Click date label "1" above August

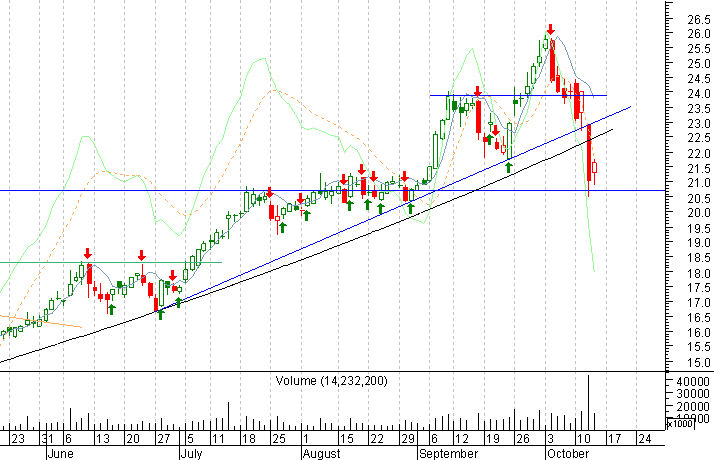click(x=306, y=439)
